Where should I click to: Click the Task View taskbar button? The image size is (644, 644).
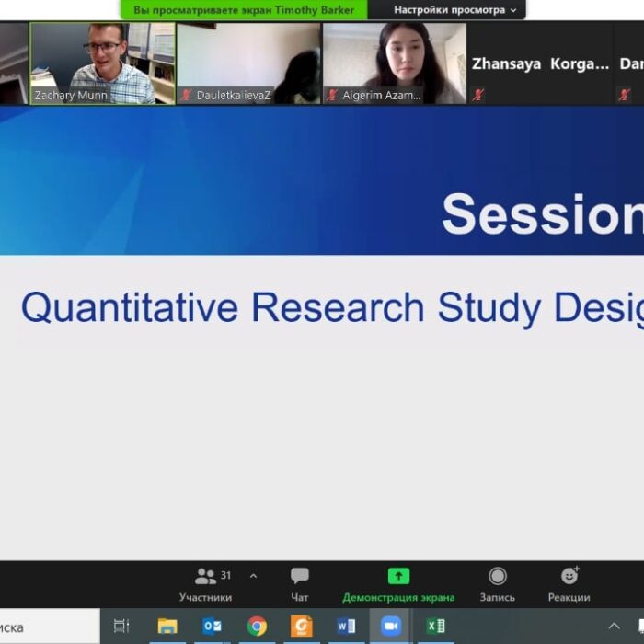pyautogui.click(x=121, y=627)
